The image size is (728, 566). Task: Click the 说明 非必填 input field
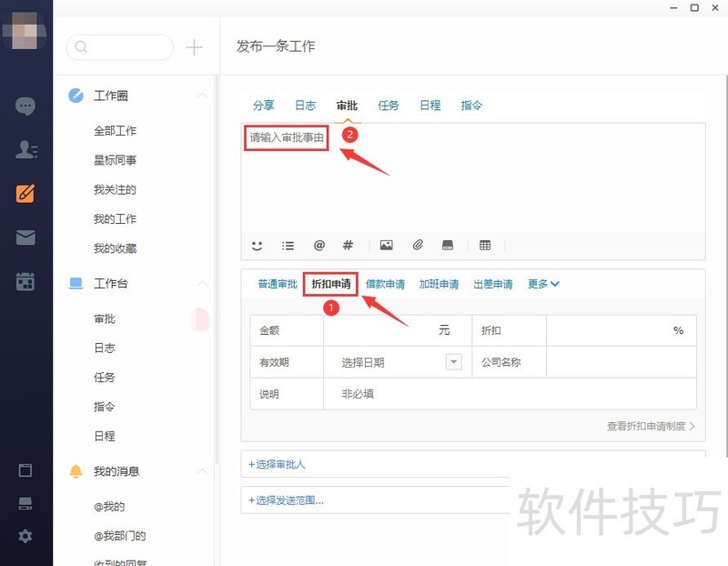(x=510, y=394)
